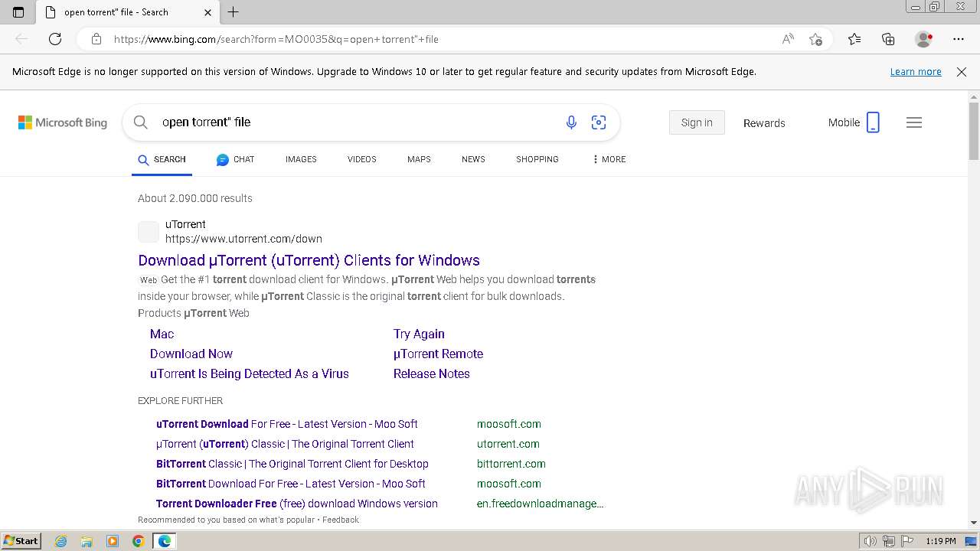The height and width of the screenshot is (551, 980).
Task: Open the Release Notes sublink
Action: tap(432, 373)
